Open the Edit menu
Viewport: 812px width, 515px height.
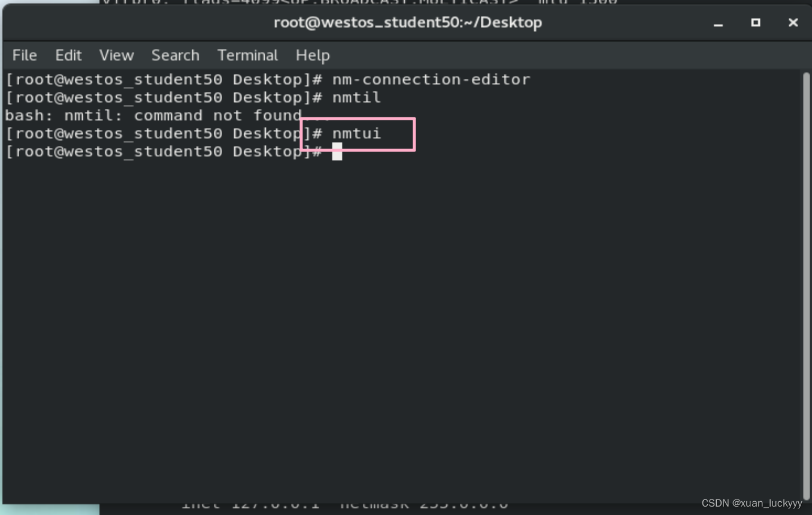tap(68, 55)
